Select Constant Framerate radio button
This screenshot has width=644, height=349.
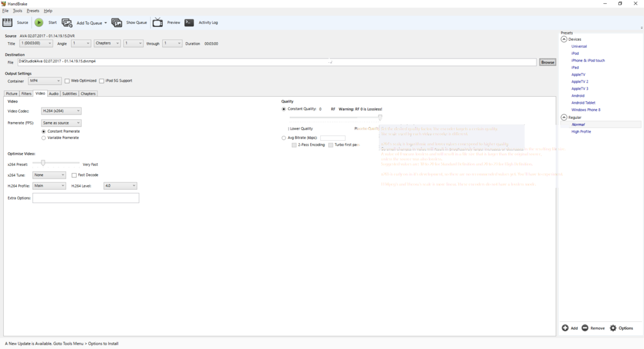(x=43, y=131)
